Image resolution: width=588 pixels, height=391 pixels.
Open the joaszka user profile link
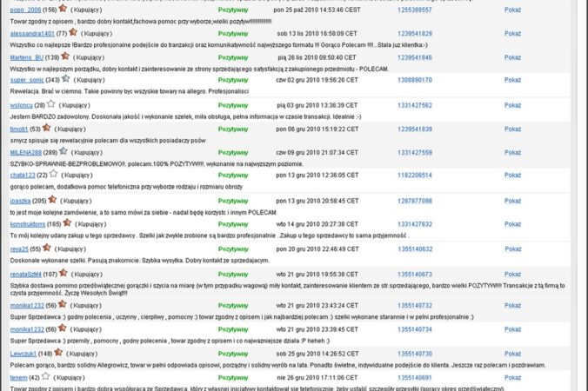(20, 201)
